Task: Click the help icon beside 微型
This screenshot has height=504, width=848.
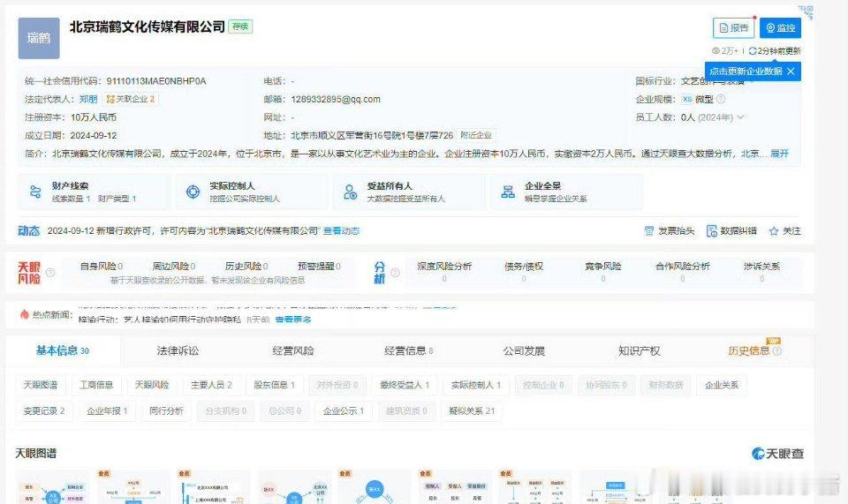Action: tap(721, 100)
